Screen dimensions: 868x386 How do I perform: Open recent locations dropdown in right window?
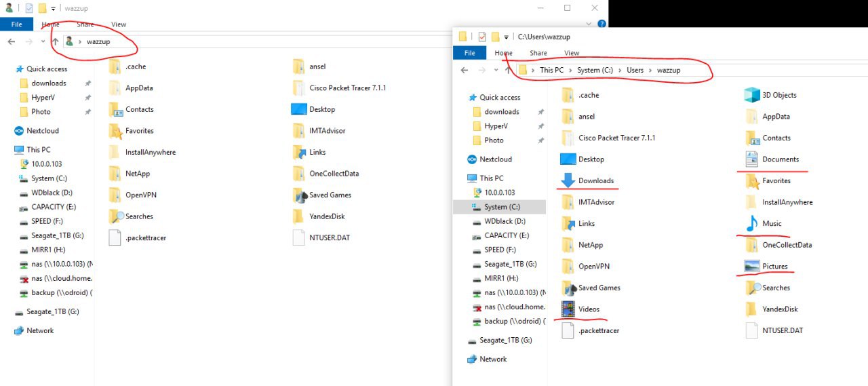[x=496, y=70]
